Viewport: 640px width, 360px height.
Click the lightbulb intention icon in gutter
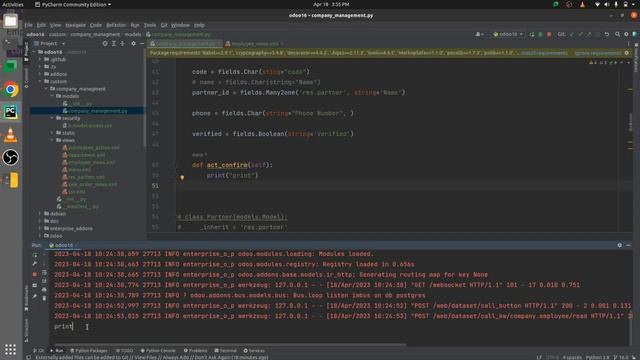tap(182, 178)
